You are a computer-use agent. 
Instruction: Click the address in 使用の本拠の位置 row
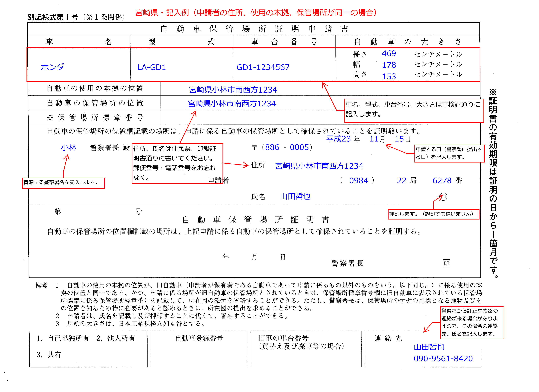click(233, 90)
